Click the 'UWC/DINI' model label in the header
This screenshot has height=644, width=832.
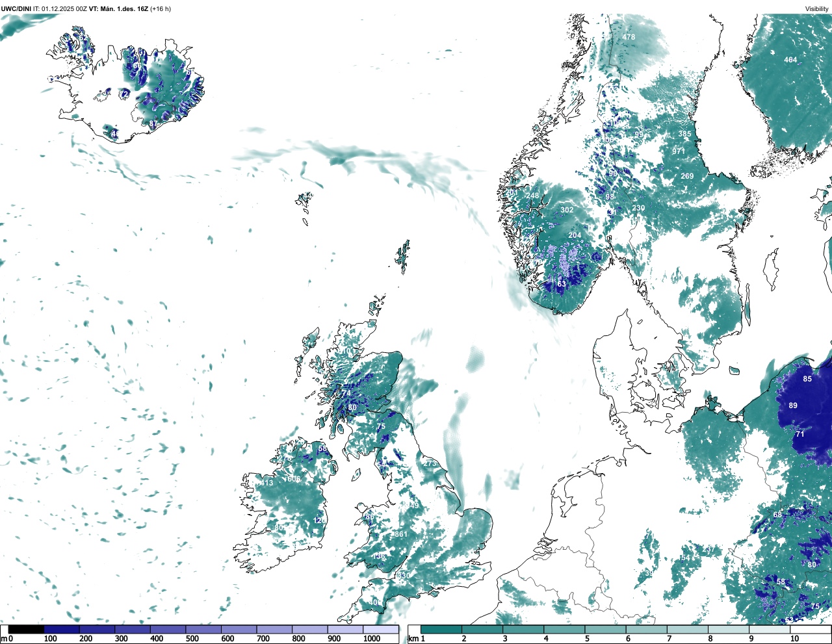click(x=16, y=8)
